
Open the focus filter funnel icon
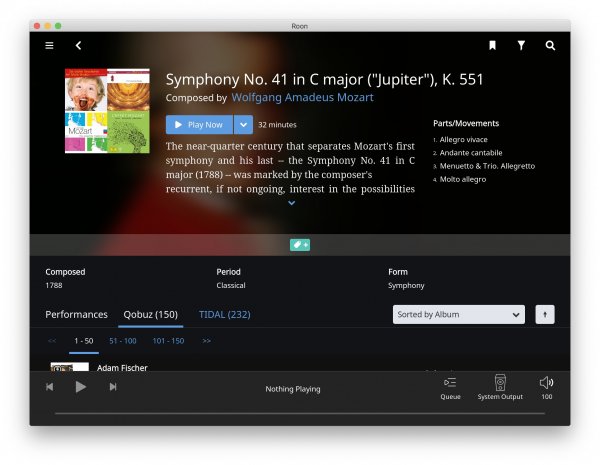(521, 46)
